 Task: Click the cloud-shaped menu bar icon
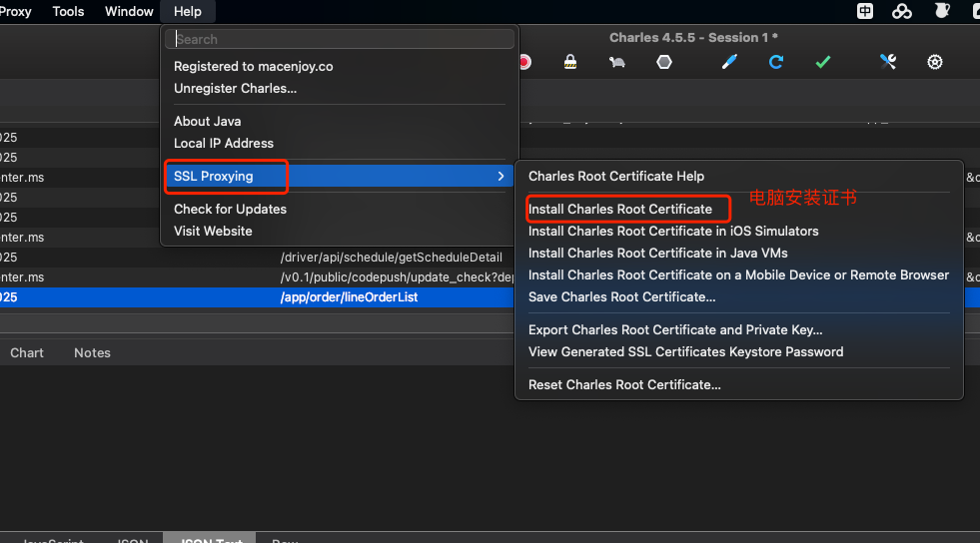tap(902, 11)
